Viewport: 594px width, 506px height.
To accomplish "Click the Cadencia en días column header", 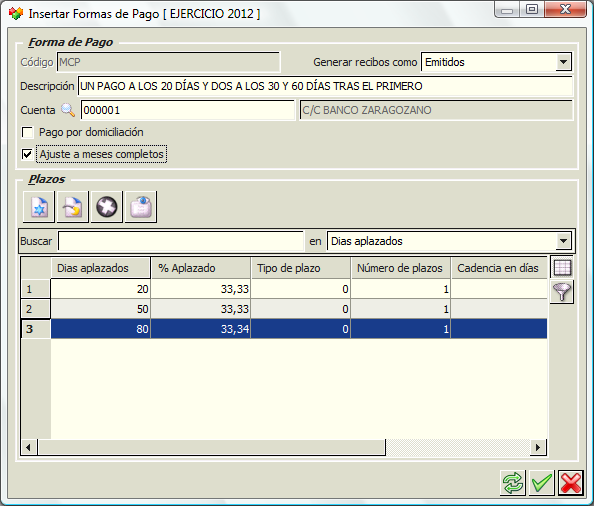I will (499, 268).
